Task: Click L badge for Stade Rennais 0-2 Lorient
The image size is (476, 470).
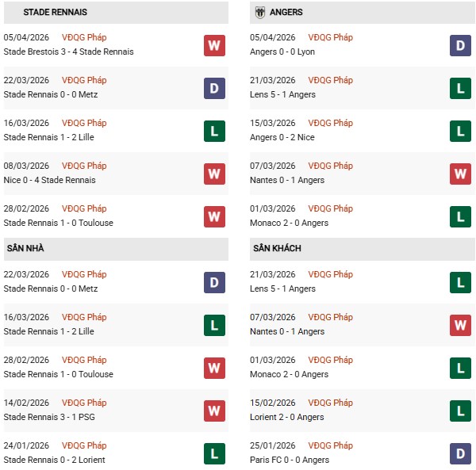Action: pos(214,453)
